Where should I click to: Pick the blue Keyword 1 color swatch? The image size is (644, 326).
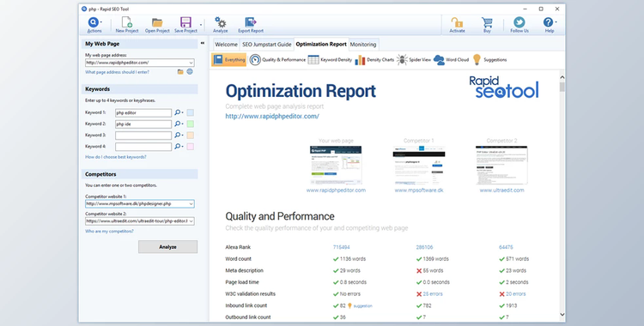(x=190, y=112)
